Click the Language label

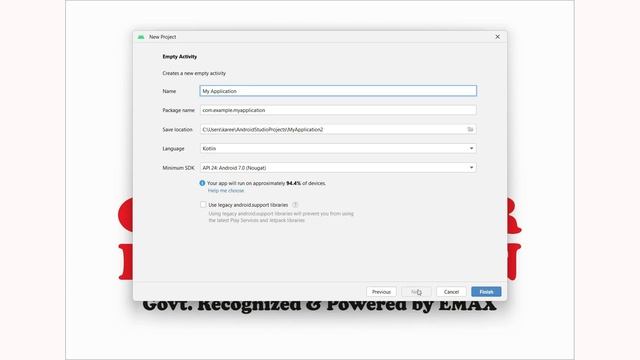(x=173, y=149)
